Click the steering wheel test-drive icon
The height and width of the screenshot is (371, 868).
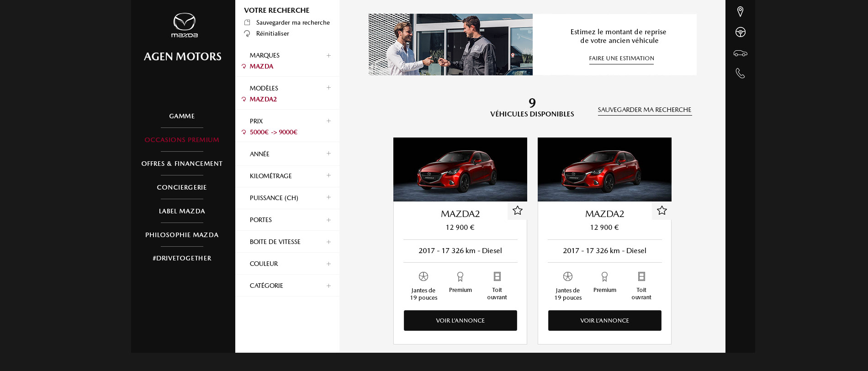click(741, 32)
